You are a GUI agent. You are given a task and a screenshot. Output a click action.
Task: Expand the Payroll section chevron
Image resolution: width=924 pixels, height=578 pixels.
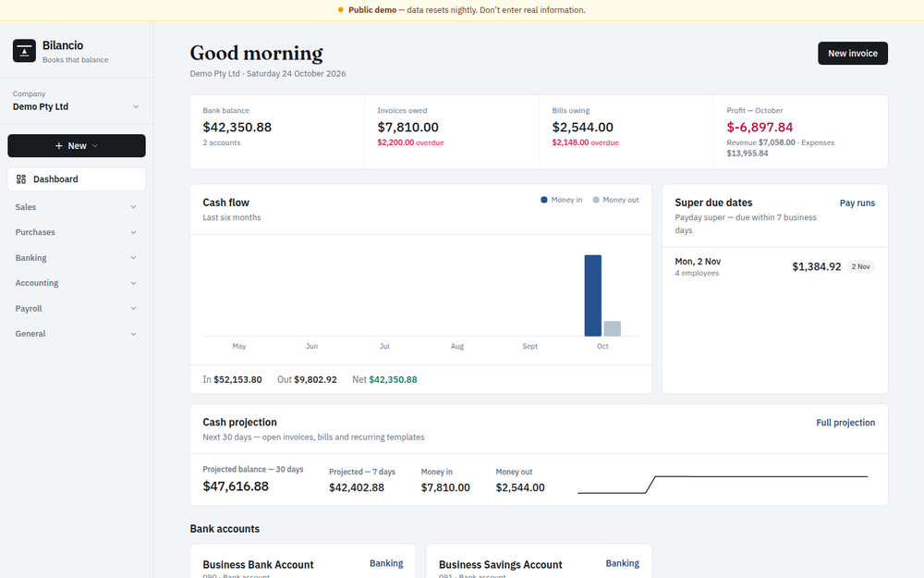point(133,309)
